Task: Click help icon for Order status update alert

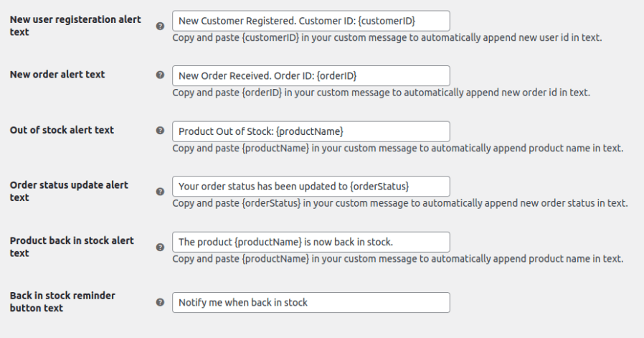Action: (x=160, y=192)
